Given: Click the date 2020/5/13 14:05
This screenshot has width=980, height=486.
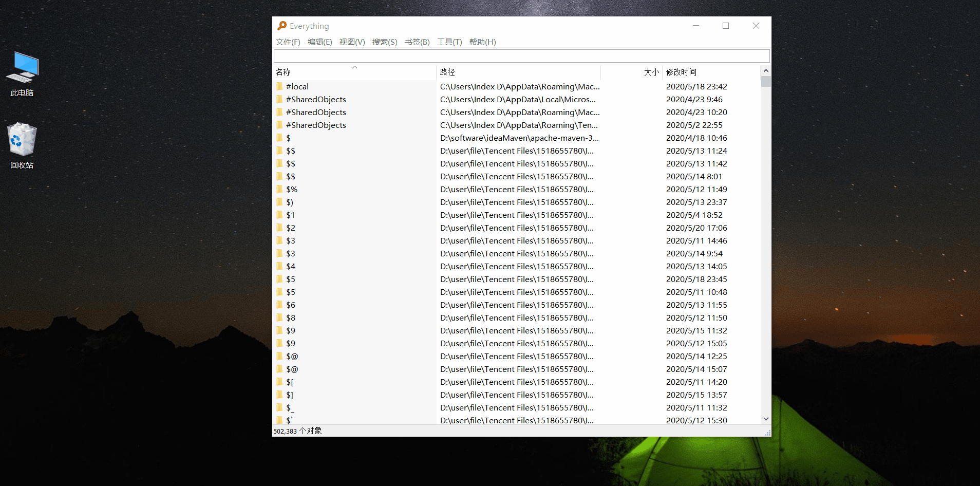Looking at the screenshot, I should pos(696,266).
